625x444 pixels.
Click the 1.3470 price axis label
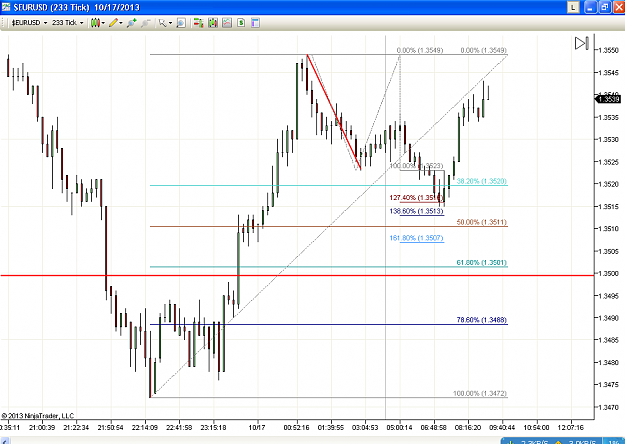click(608, 407)
